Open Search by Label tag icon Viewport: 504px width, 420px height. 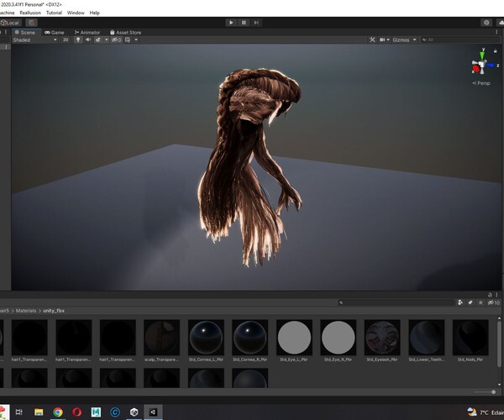click(470, 302)
